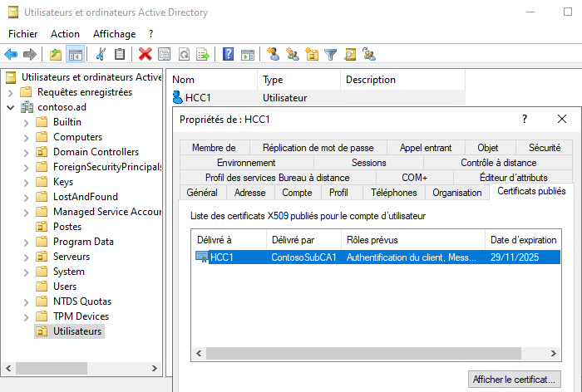Create a new organizational unit icon

[x=312, y=55]
